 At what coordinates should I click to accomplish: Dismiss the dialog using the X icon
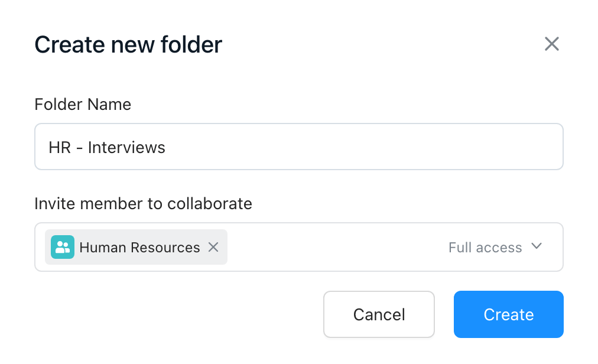coord(551,44)
